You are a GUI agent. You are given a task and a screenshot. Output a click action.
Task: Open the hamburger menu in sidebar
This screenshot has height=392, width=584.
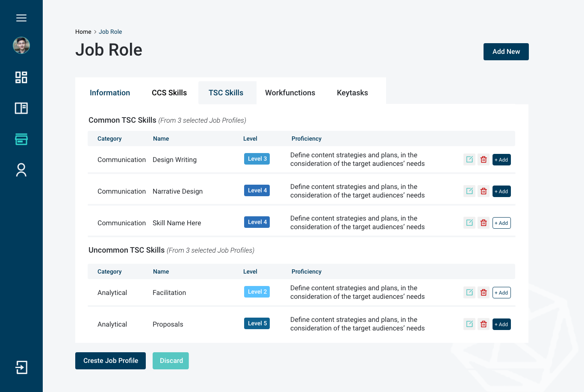(21, 18)
